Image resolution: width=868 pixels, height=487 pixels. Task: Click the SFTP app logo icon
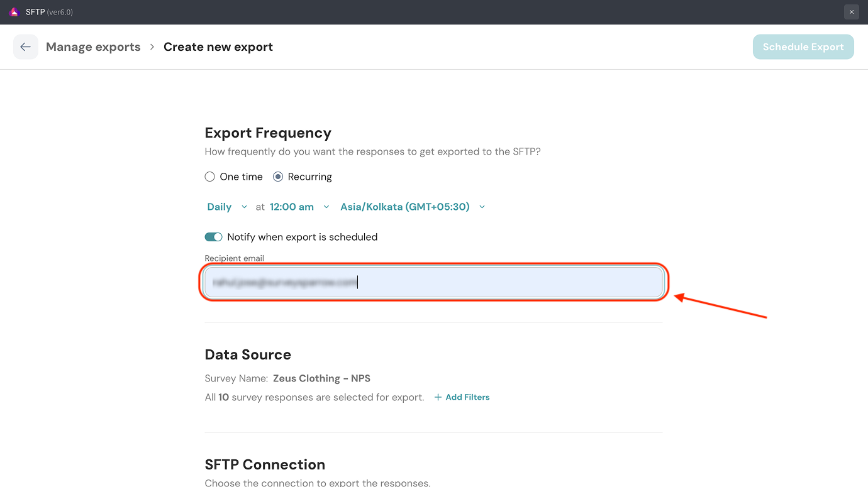[14, 12]
